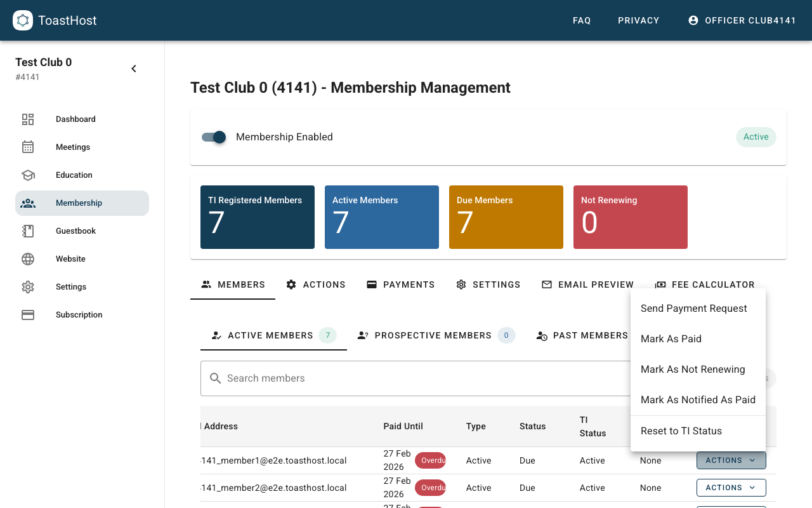
Task: Open Settings using the gear icon
Action: (28, 286)
